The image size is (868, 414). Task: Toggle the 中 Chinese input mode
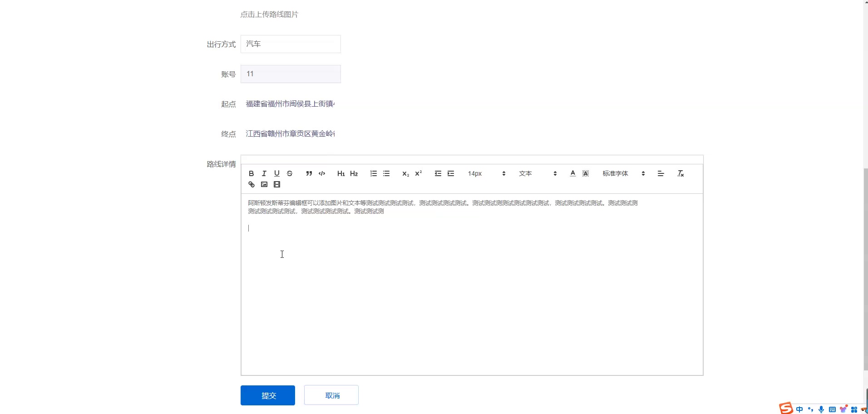(x=799, y=409)
